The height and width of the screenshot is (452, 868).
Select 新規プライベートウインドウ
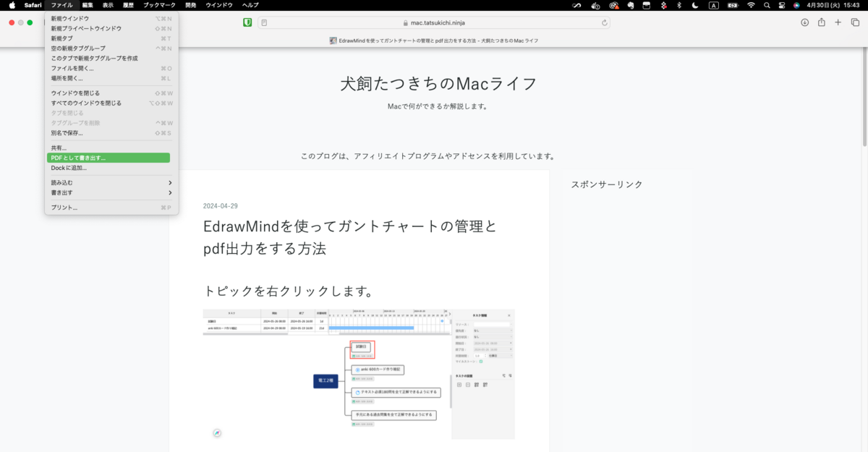[111, 29]
